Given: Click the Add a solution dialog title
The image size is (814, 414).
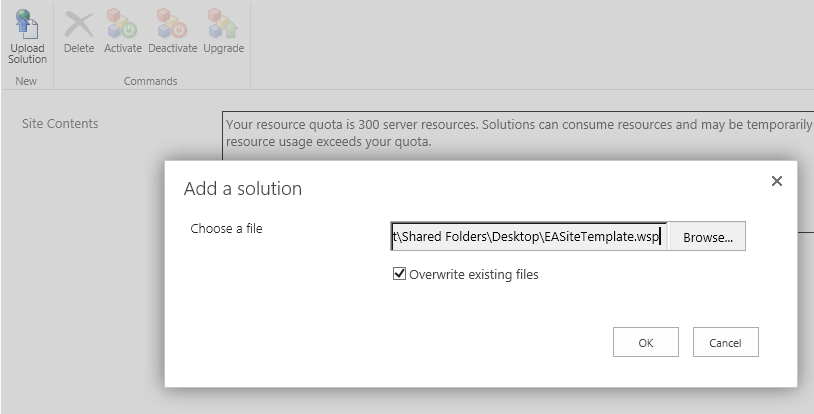Looking at the screenshot, I should pyautogui.click(x=243, y=189).
